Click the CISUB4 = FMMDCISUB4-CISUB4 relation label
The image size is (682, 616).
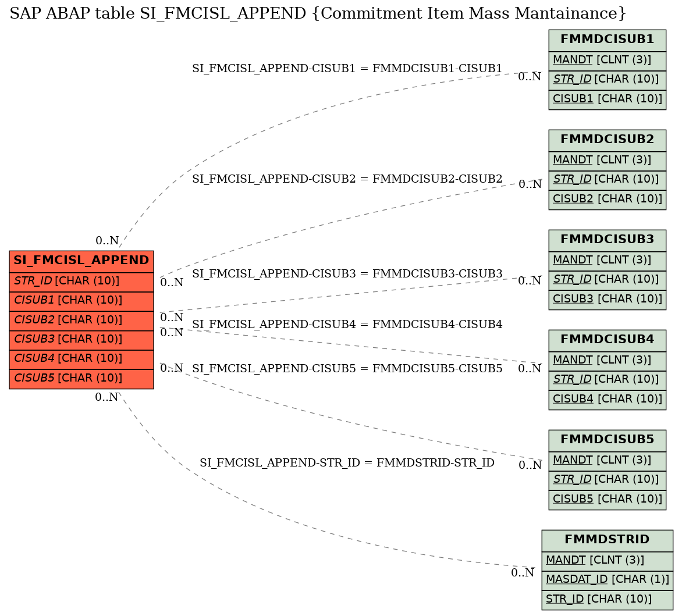(x=347, y=324)
